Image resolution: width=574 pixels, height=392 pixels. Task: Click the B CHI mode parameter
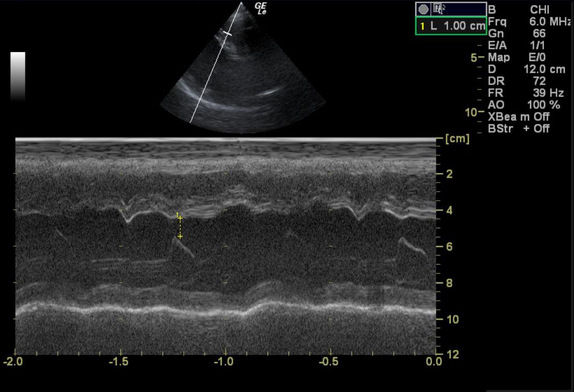(x=518, y=10)
